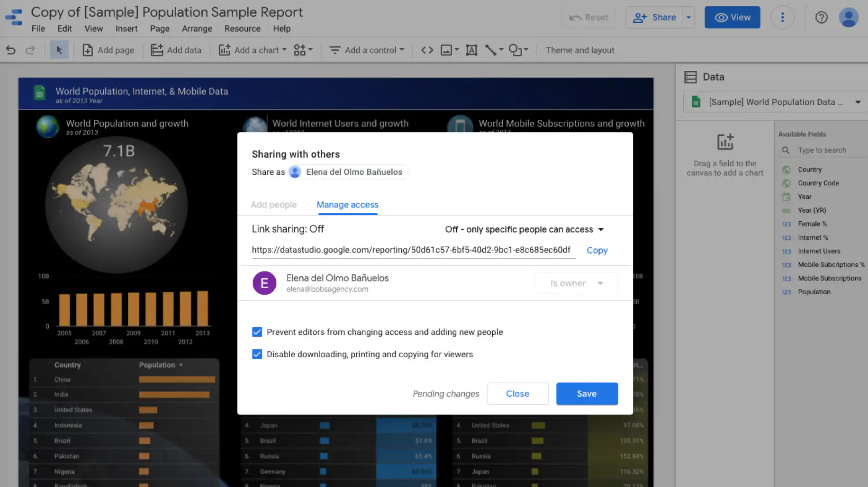Expand the data source selector dropdown
This screenshot has width=868, height=487.
(858, 102)
